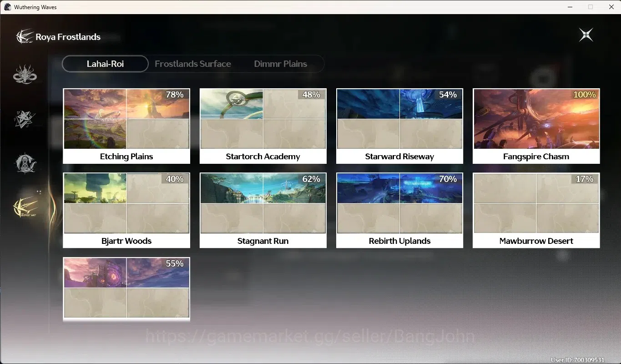Click the Wuthering Waves title bar icon
The image size is (621, 364).
tap(7, 7)
